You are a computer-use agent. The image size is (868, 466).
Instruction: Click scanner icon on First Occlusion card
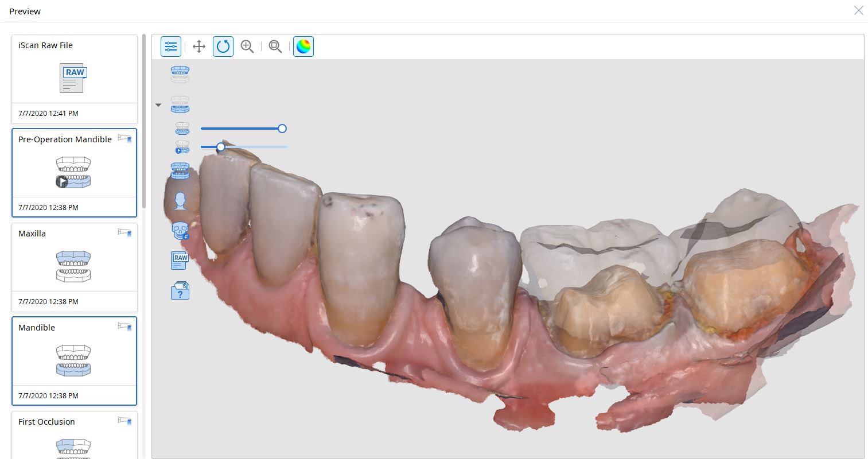125,421
